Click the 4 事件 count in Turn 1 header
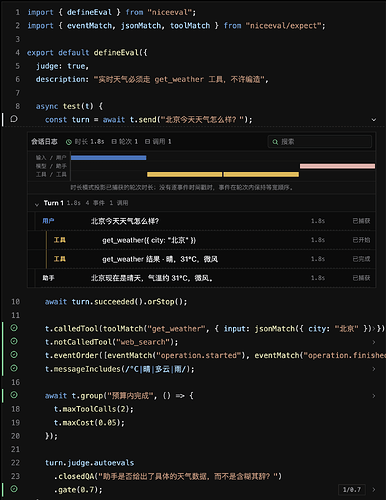The image size is (386, 500). 95,203
